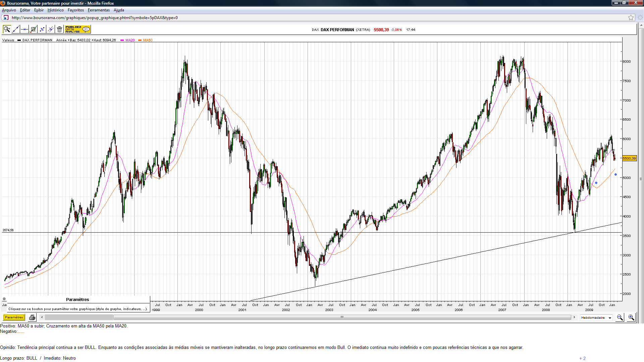Click the Publiez cette analyse button
The image size is (644, 362).
tap(77, 29)
